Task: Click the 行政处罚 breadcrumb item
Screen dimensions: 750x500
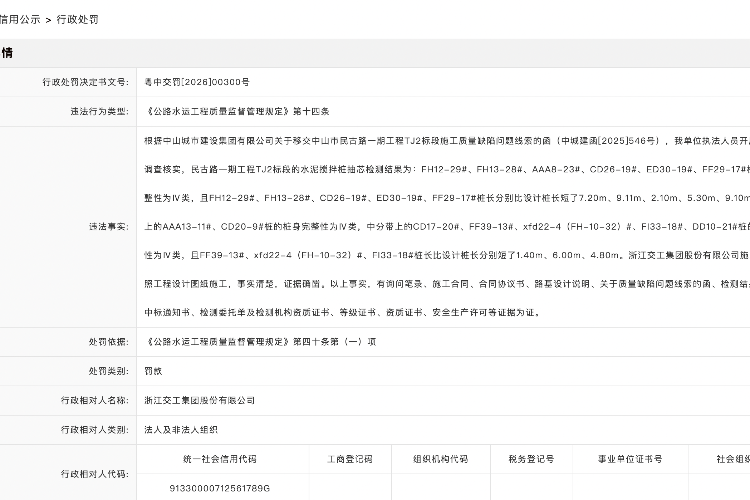Action: 77,19
